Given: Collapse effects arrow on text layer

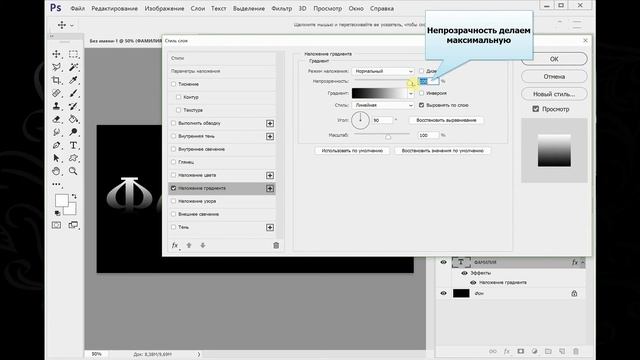Looking at the screenshot, I should [582, 262].
